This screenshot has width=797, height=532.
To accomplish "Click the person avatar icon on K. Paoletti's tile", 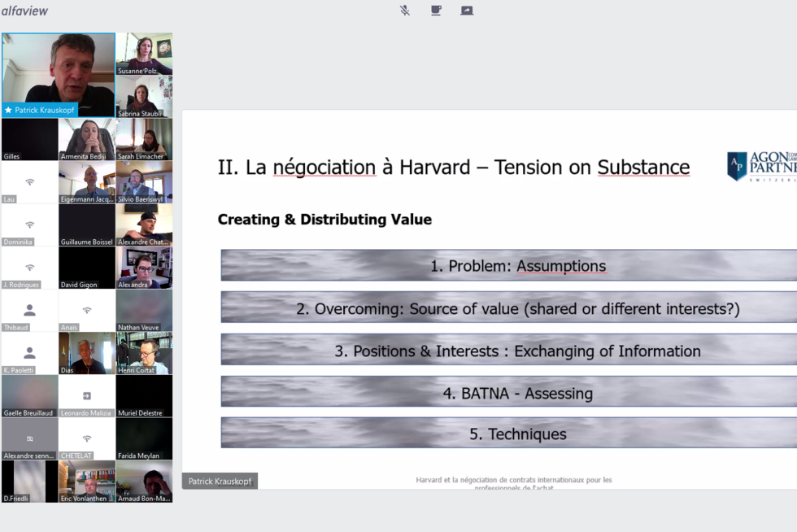I will tap(29, 352).
